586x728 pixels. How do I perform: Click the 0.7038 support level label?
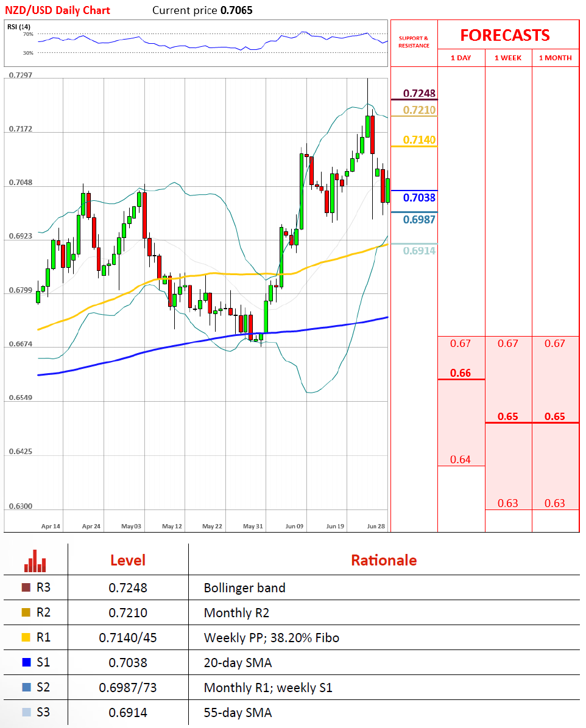pos(419,198)
